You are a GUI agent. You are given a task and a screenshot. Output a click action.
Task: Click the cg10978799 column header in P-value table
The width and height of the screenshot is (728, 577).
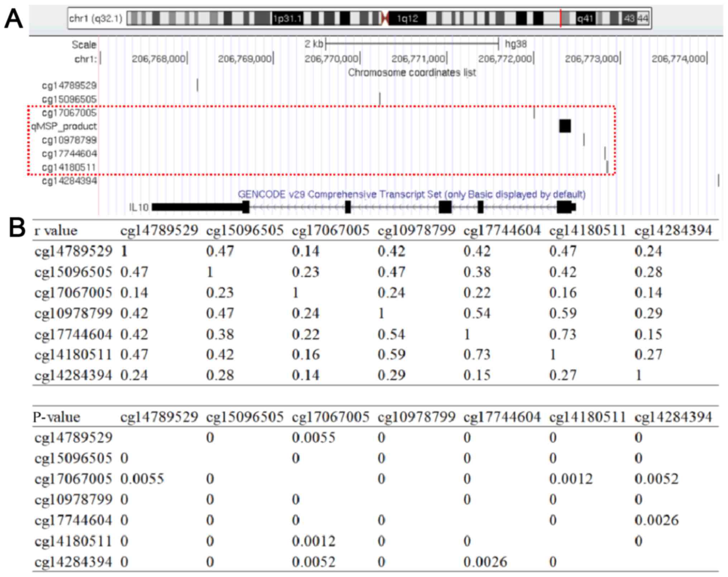tap(416, 417)
